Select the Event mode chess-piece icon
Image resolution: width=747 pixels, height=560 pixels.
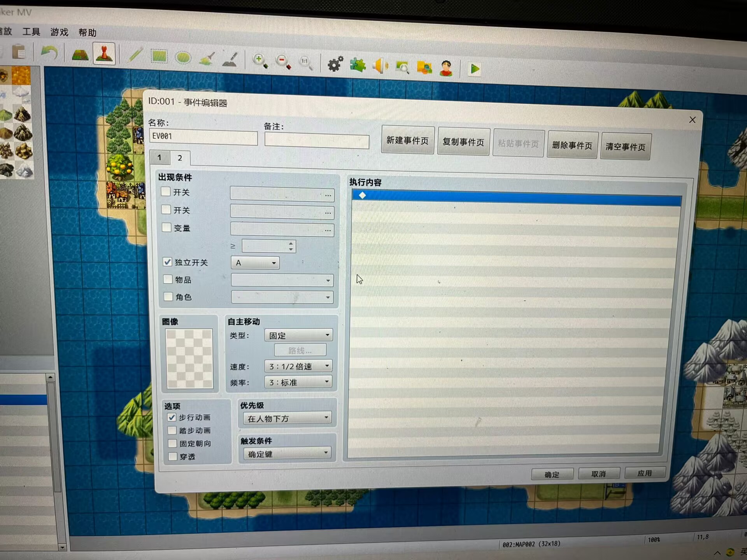[x=104, y=54]
